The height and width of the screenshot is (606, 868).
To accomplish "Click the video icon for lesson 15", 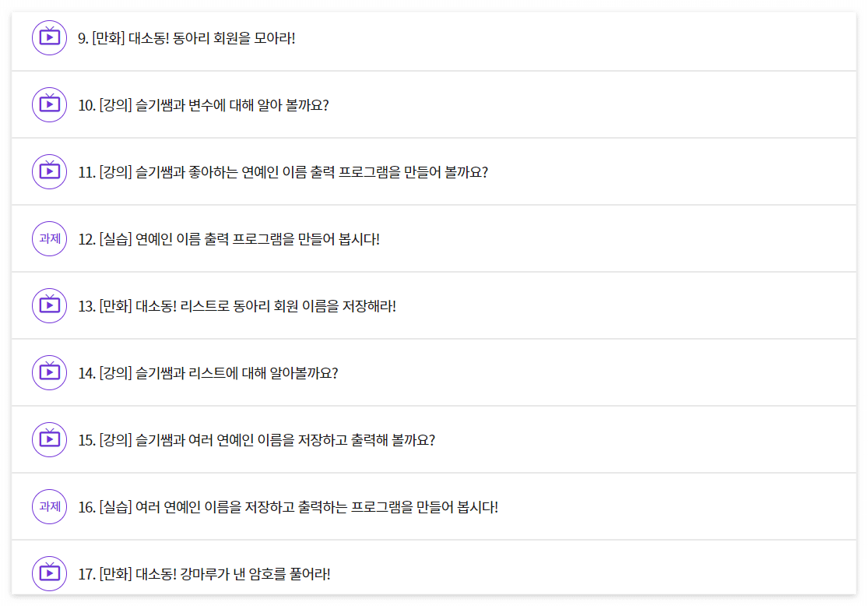I will (x=48, y=439).
